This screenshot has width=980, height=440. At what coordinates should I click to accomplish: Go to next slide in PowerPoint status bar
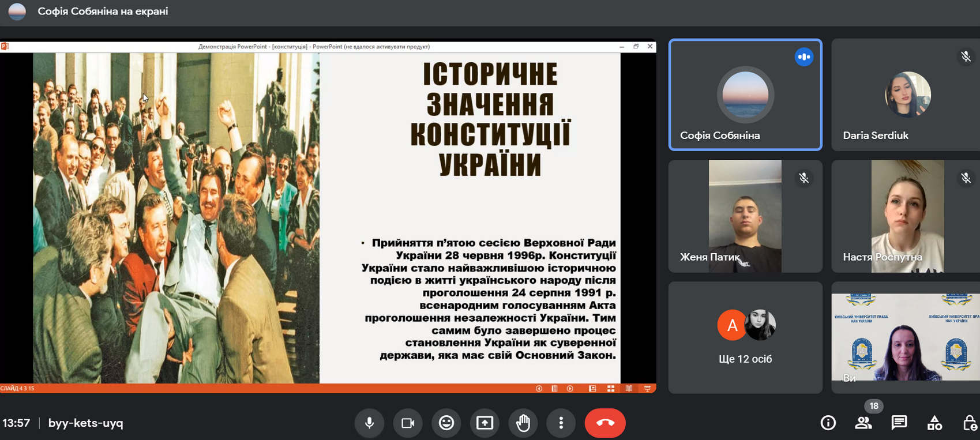pos(570,389)
